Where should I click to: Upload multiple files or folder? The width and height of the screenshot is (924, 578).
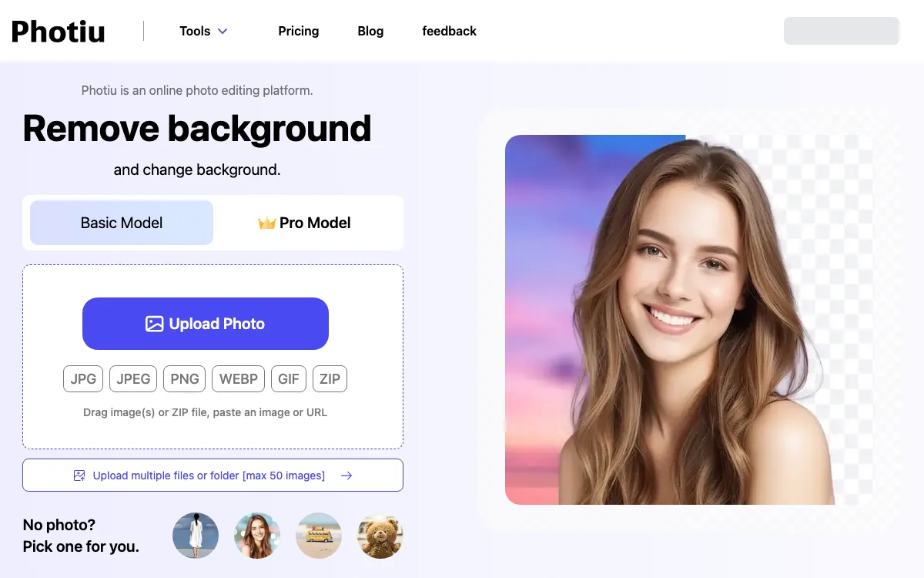pos(213,476)
